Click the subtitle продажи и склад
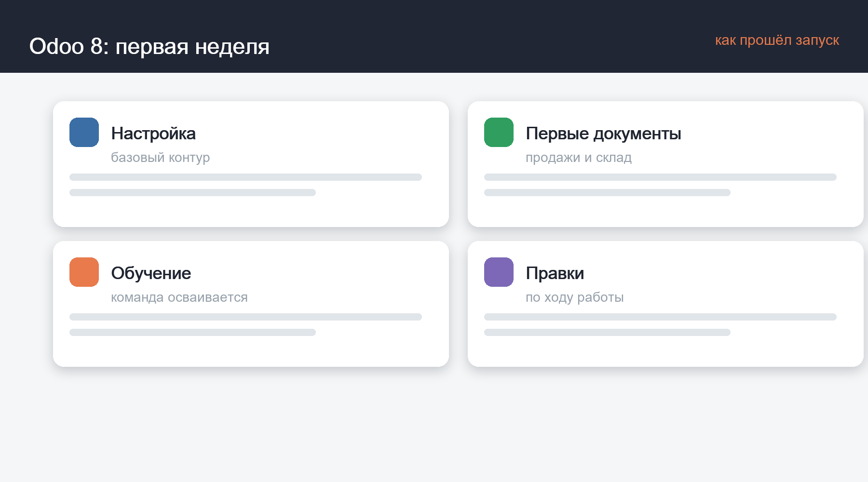The width and height of the screenshot is (868, 482). click(x=579, y=158)
